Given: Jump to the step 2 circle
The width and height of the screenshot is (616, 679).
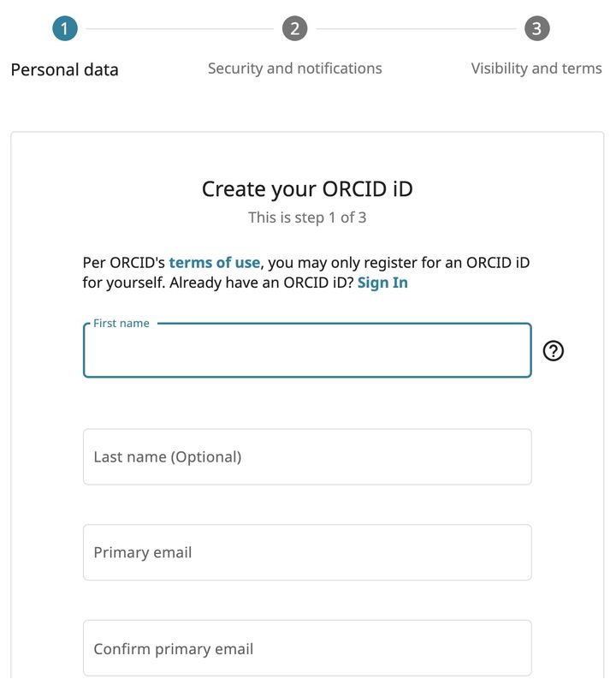Looking at the screenshot, I should point(294,29).
